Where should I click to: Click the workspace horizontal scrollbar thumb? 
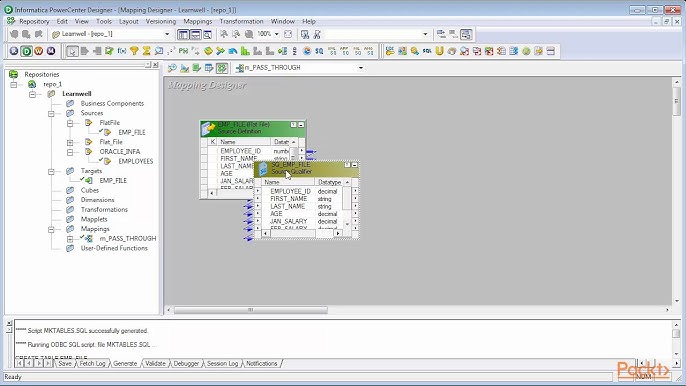point(251,310)
